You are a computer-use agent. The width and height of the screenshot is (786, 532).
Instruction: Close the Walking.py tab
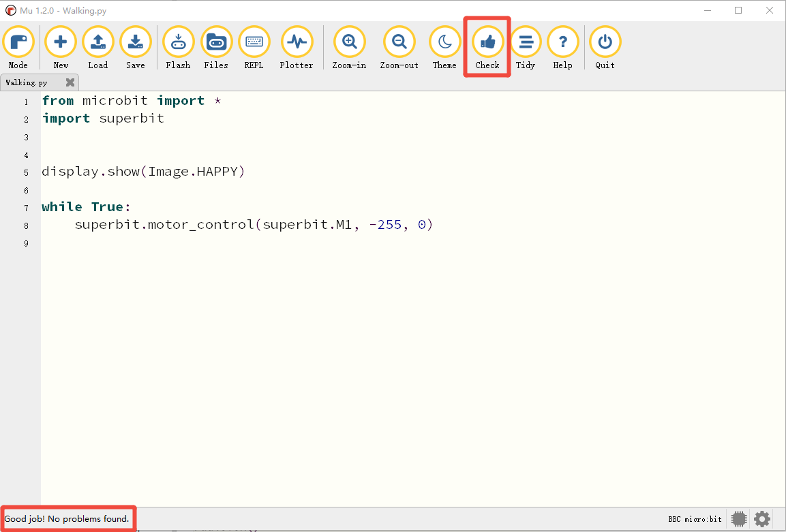click(70, 82)
